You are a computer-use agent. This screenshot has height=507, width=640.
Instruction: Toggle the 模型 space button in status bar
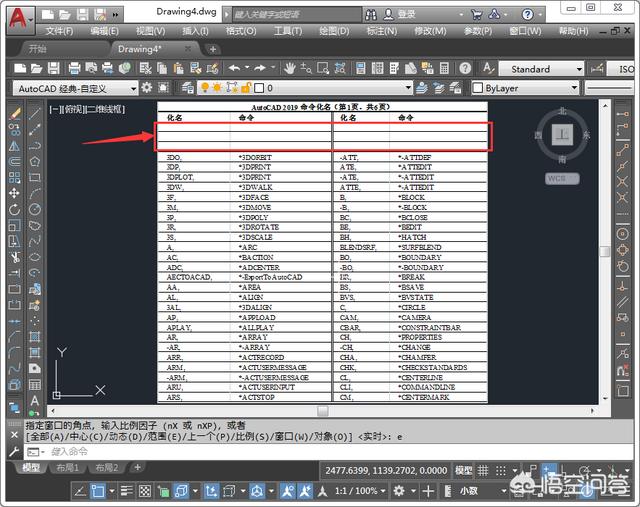click(463, 471)
